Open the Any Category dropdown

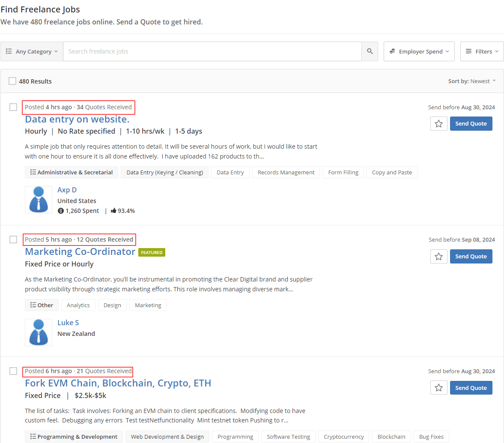pyautogui.click(x=32, y=51)
